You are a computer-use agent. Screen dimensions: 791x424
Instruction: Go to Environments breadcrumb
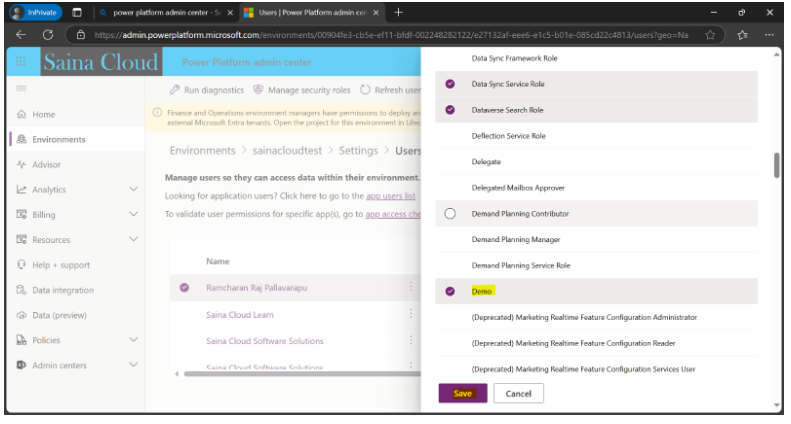pyautogui.click(x=202, y=150)
